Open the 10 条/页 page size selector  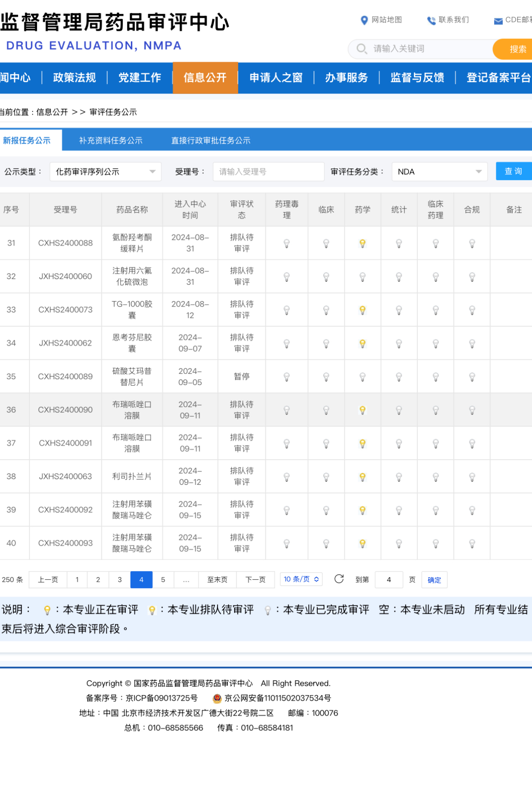pos(301,579)
